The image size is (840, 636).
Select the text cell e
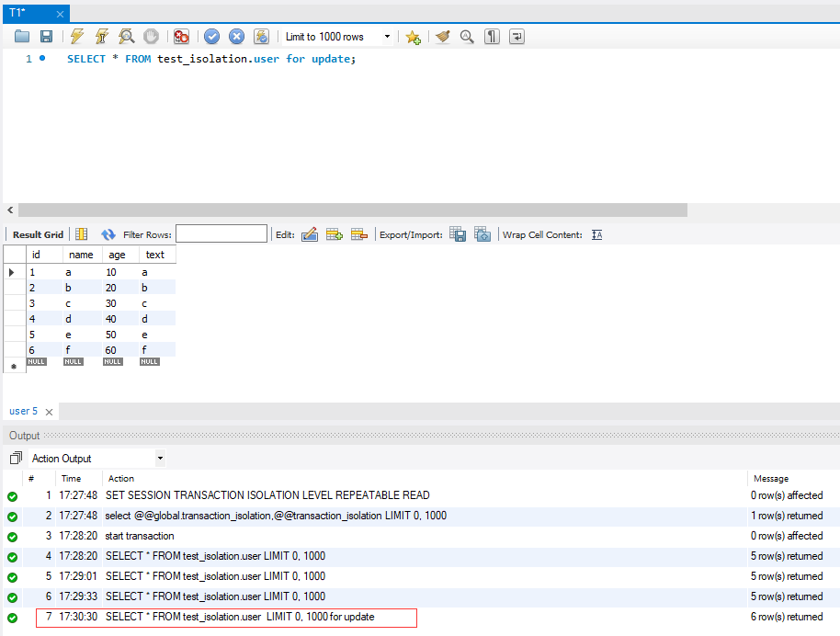(x=157, y=335)
